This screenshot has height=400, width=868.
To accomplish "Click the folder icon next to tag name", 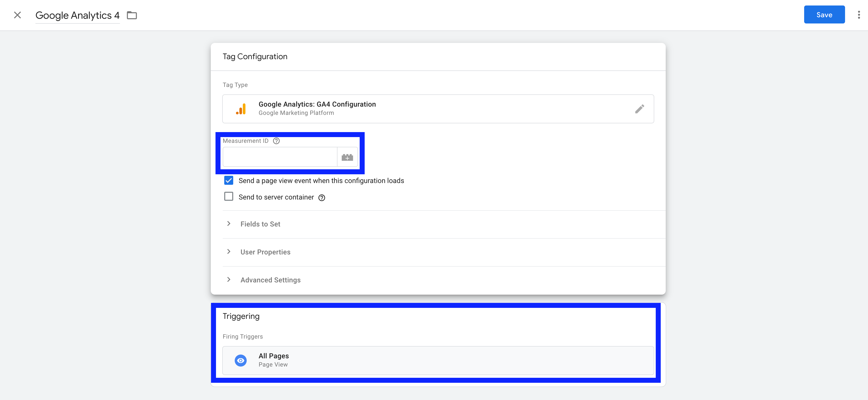I will 132,15.
